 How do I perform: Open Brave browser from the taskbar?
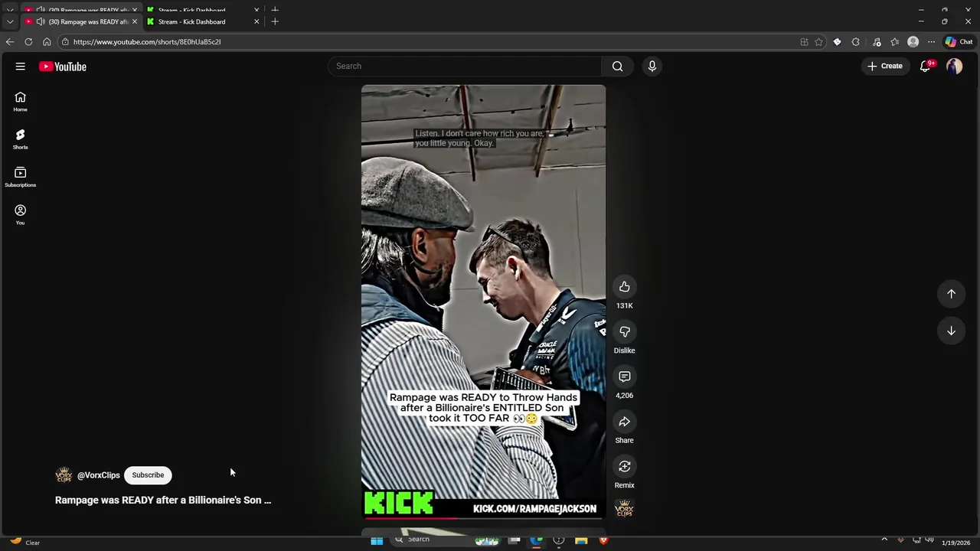click(x=603, y=541)
